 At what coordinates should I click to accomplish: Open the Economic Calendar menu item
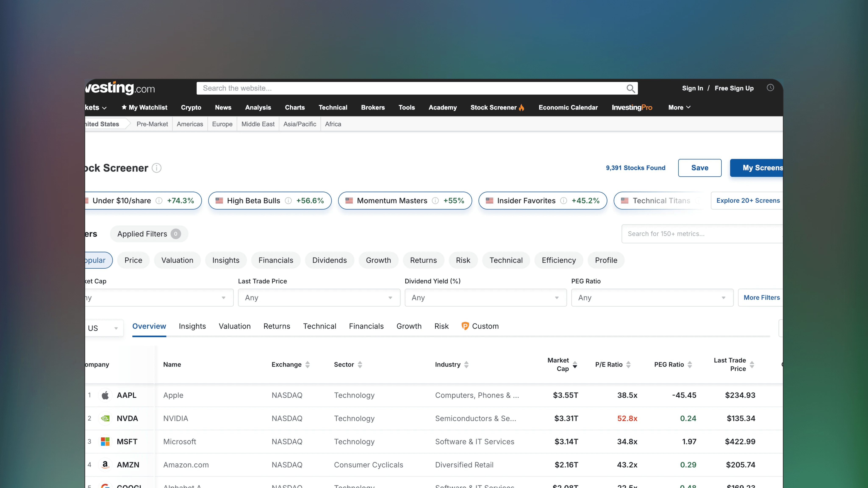tap(568, 108)
